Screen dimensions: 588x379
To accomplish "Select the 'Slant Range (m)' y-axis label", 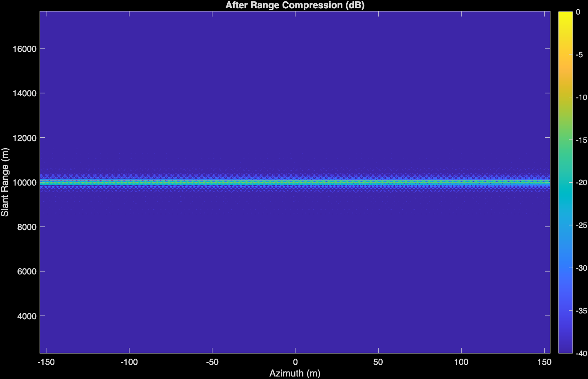I will pyautogui.click(x=5, y=182).
